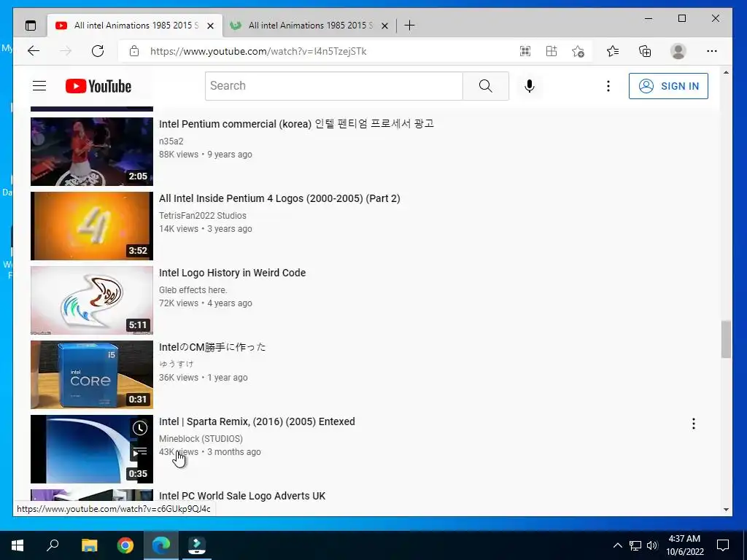The image size is (747, 560).
Task: Add Sparta Remix to Watch later
Action: pos(139,428)
